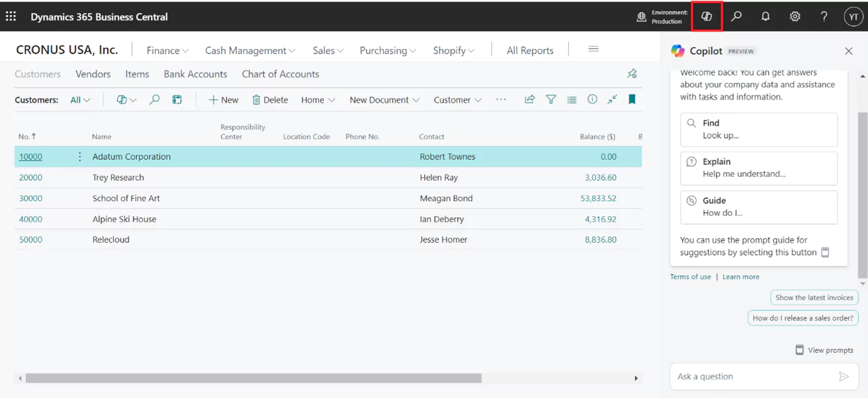Expand the Customer action menu
Viewport: 868px width, 398px height.
click(x=458, y=99)
